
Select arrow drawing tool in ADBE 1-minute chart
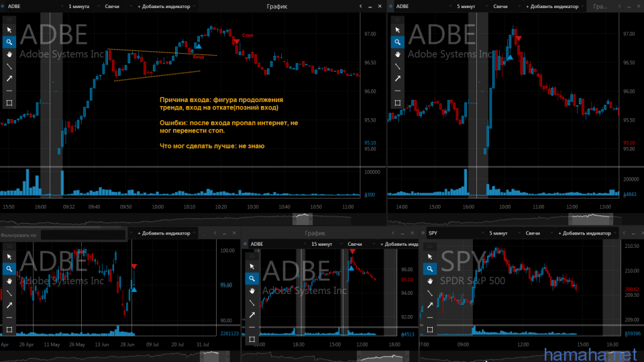(x=9, y=79)
